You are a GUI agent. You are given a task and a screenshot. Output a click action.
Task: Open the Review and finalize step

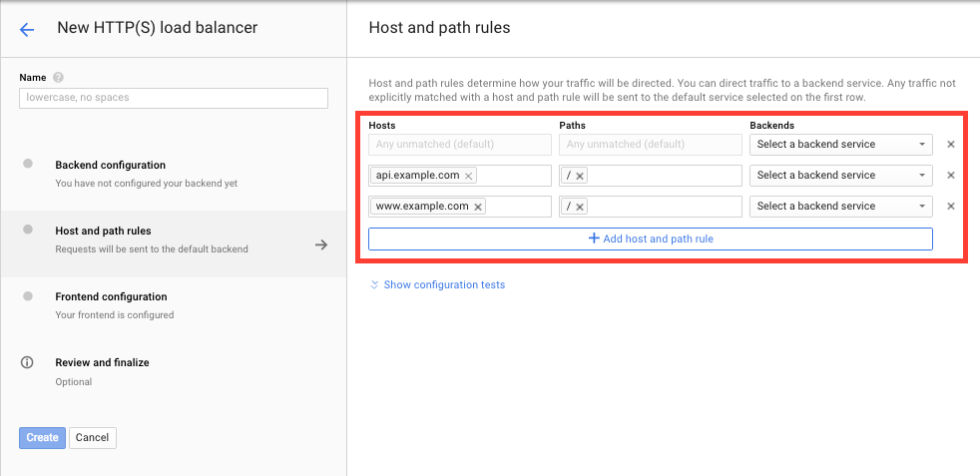(102, 363)
